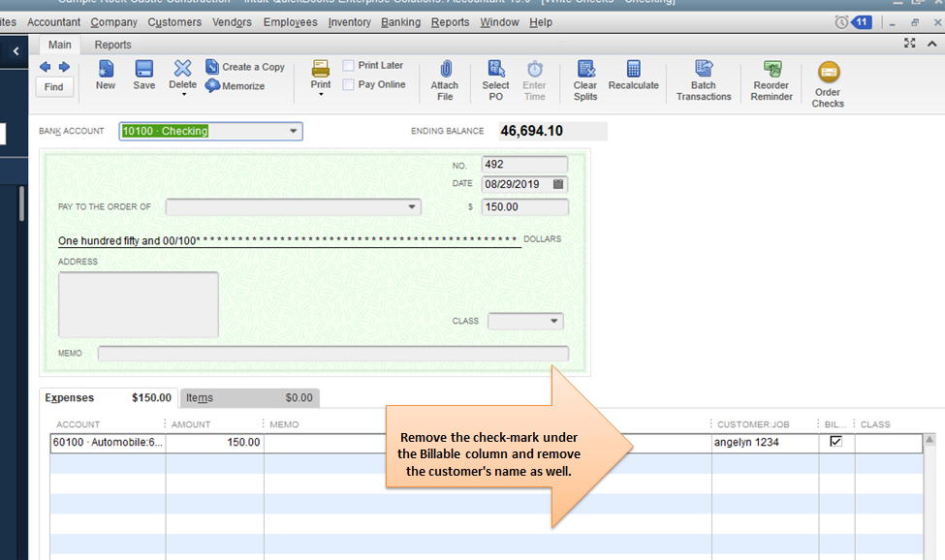
Task: Edit the check amount 150.00 field
Action: click(524, 207)
